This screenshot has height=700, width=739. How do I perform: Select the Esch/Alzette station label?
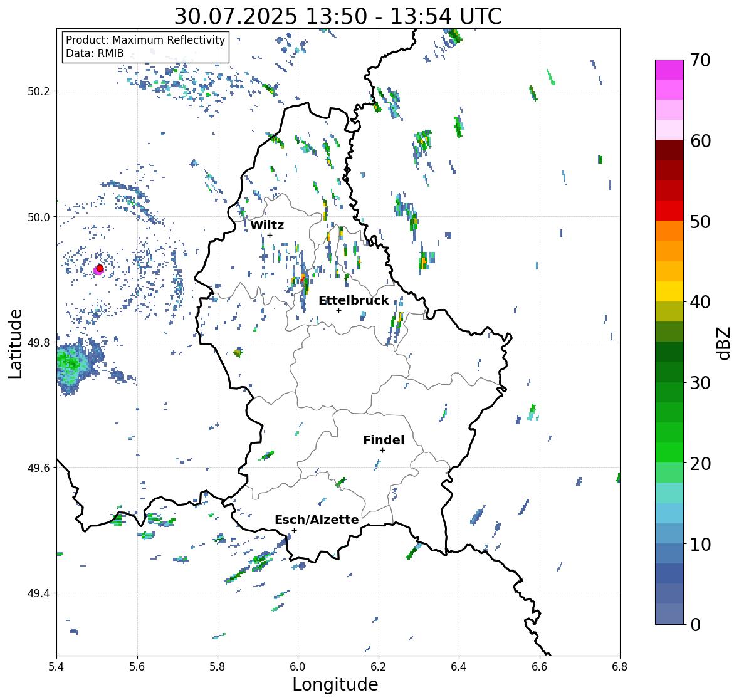coord(317,520)
